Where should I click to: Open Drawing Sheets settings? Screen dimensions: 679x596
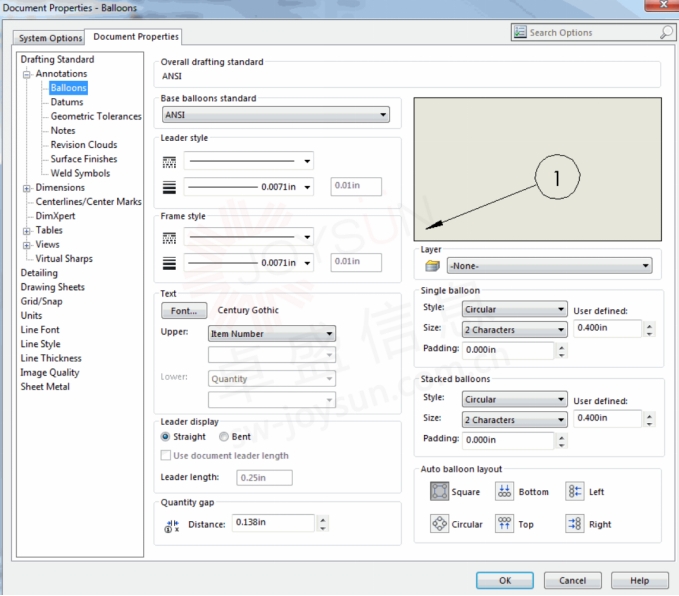point(52,287)
